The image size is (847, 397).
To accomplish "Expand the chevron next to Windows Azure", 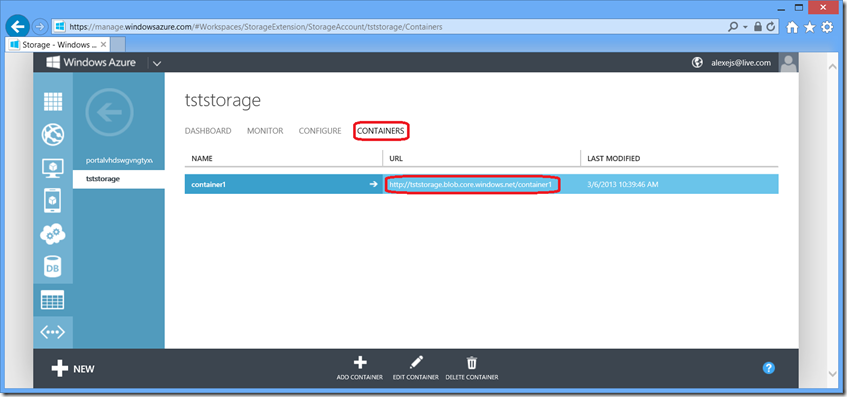I will pos(157,63).
